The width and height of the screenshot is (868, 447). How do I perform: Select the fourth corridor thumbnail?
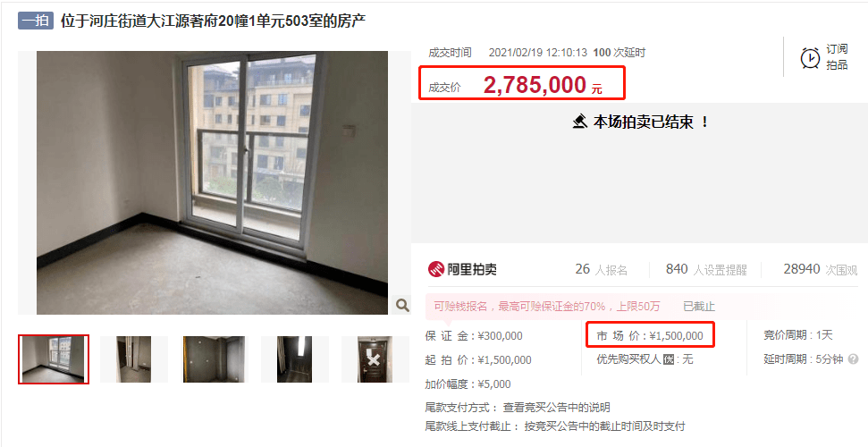point(294,358)
